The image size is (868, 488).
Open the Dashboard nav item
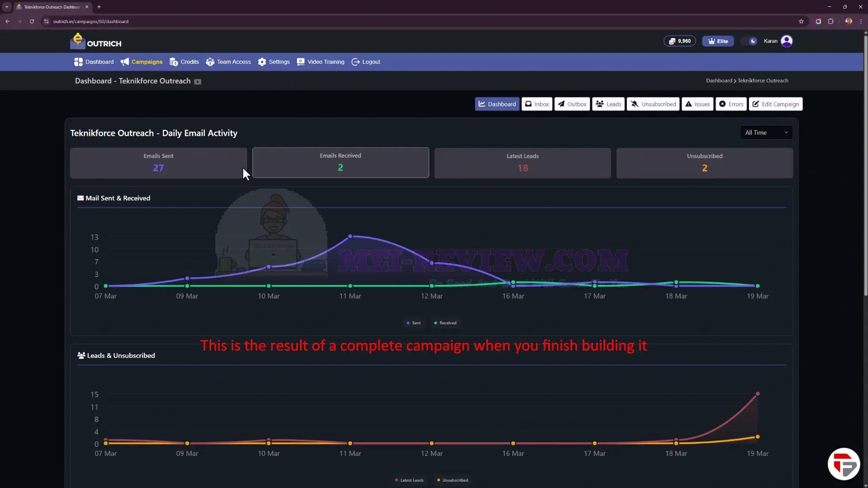pos(94,62)
